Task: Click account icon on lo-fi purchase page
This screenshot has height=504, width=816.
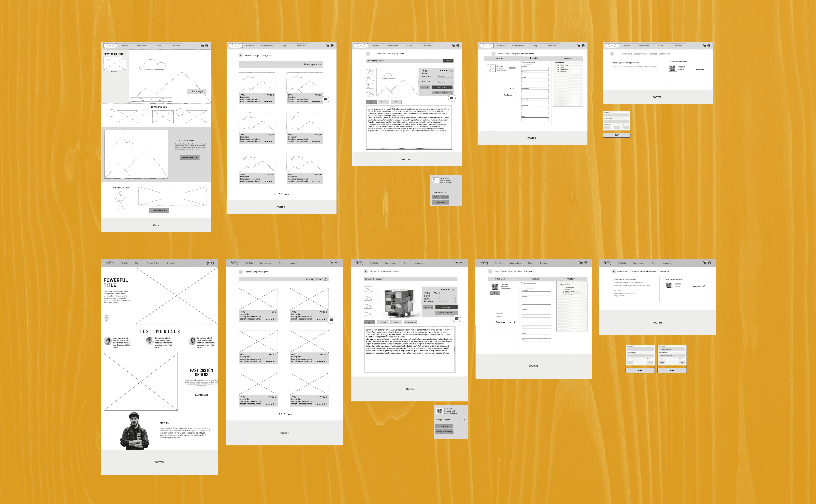Action: coord(583,46)
